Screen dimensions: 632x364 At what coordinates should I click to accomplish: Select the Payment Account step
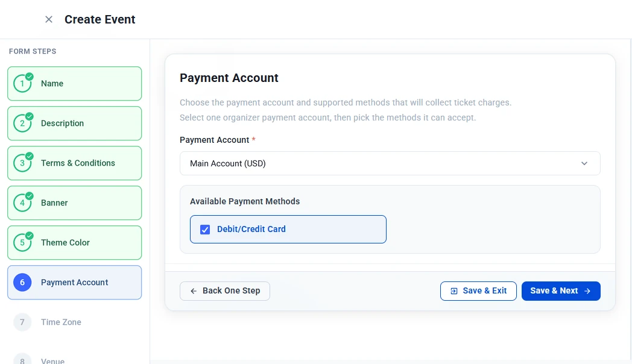(75, 282)
